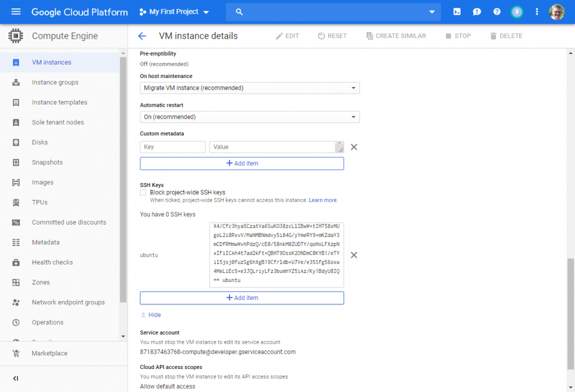Screen dimensions: 575x392
Task: Click the Metadata list icon
Action: (16, 243)
